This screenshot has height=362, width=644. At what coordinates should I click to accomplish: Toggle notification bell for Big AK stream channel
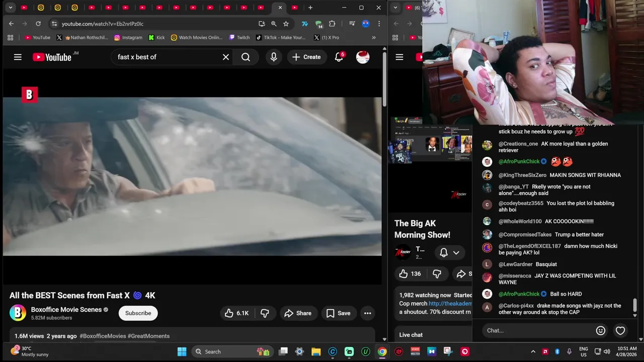coord(444,252)
